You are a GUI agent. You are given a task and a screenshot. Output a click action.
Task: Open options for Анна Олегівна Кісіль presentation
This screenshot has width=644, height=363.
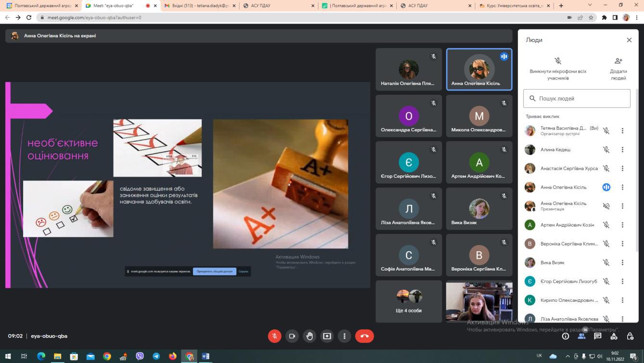point(622,206)
